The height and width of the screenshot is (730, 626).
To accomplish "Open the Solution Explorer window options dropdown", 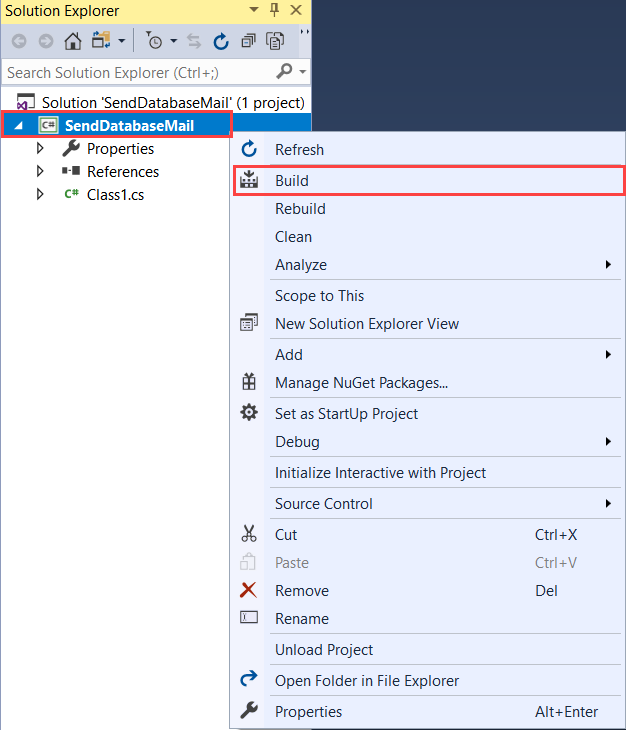I will coord(252,10).
